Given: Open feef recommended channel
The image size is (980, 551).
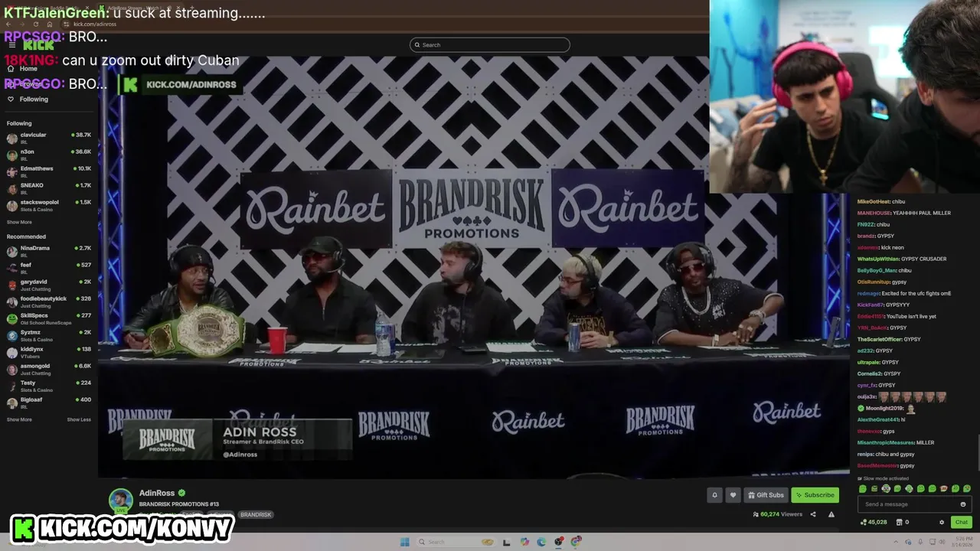Looking at the screenshot, I should 49,268.
